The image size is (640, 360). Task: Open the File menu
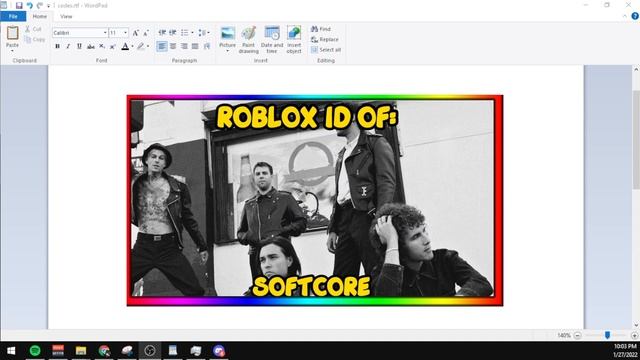pyautogui.click(x=13, y=16)
